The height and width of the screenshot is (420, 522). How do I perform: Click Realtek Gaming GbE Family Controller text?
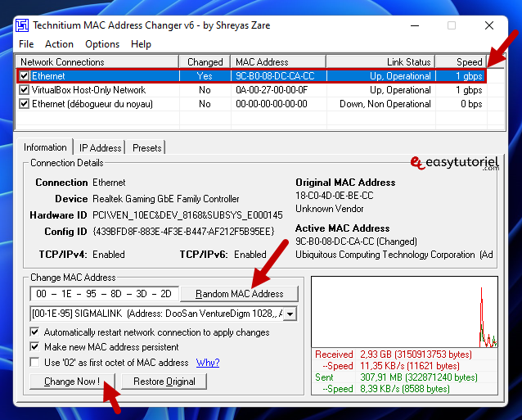tap(166, 199)
